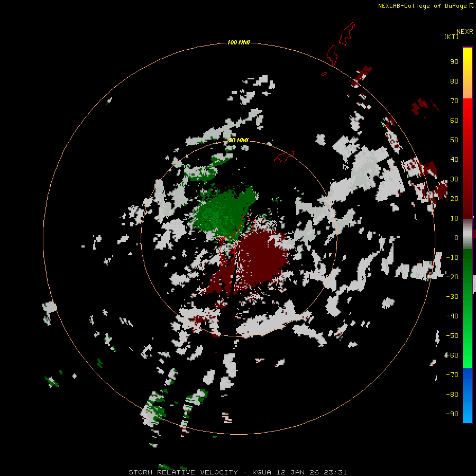476x476 pixels.
Task: Click the -70 knot scale label
Action: tap(452, 375)
